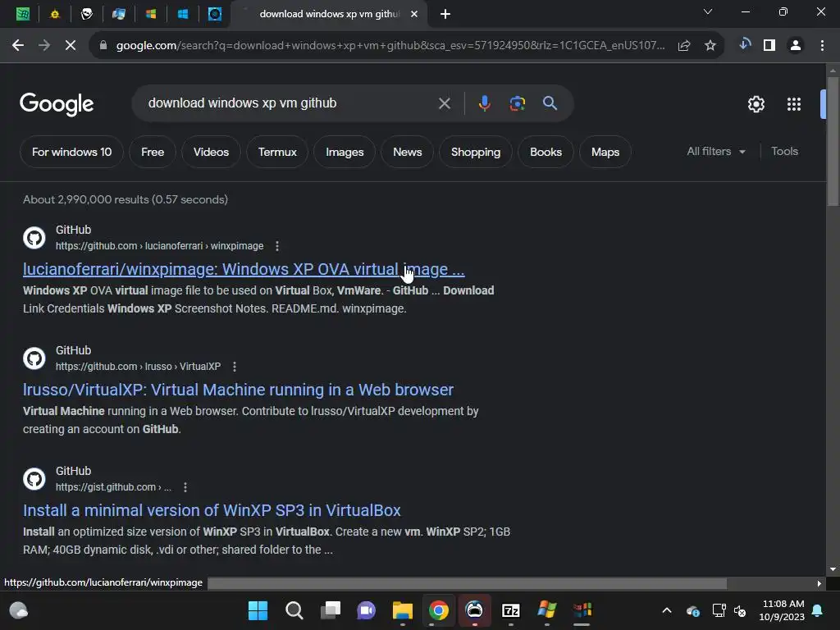Image resolution: width=840 pixels, height=630 pixels.
Task: Click the horizontal scrollbar at page bottom
Action: 467,583
